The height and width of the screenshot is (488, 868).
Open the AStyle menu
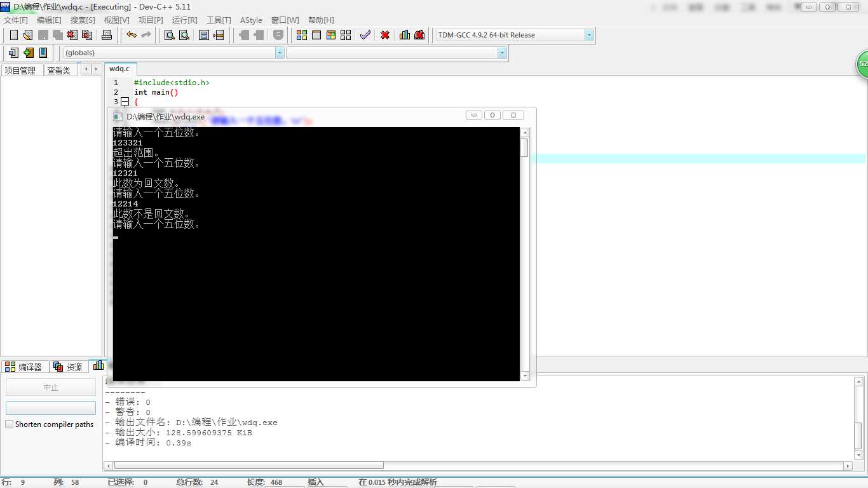pyautogui.click(x=251, y=20)
